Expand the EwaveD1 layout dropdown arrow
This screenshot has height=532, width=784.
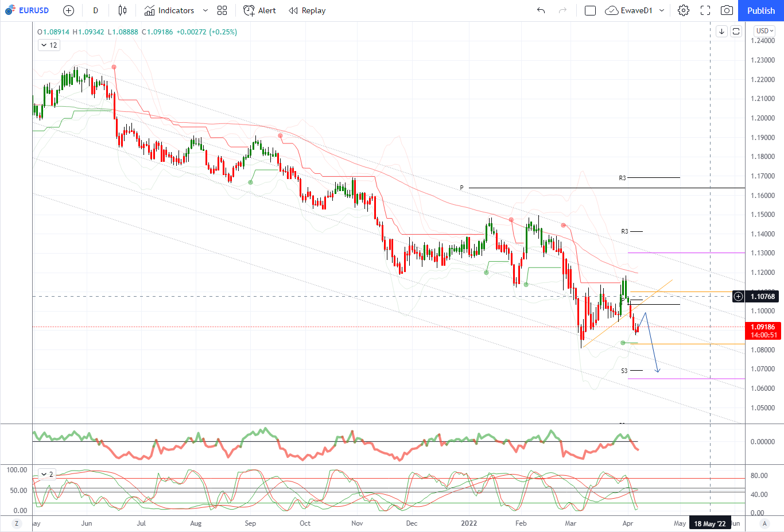662,10
